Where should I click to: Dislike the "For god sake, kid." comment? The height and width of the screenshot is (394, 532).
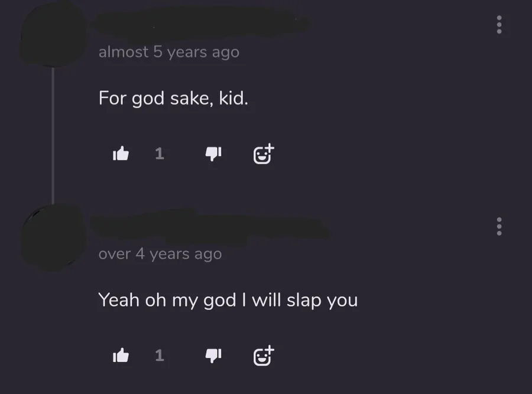(213, 154)
